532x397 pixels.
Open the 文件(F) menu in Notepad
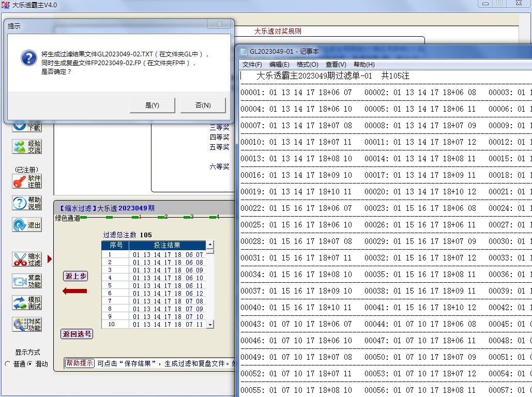click(252, 65)
